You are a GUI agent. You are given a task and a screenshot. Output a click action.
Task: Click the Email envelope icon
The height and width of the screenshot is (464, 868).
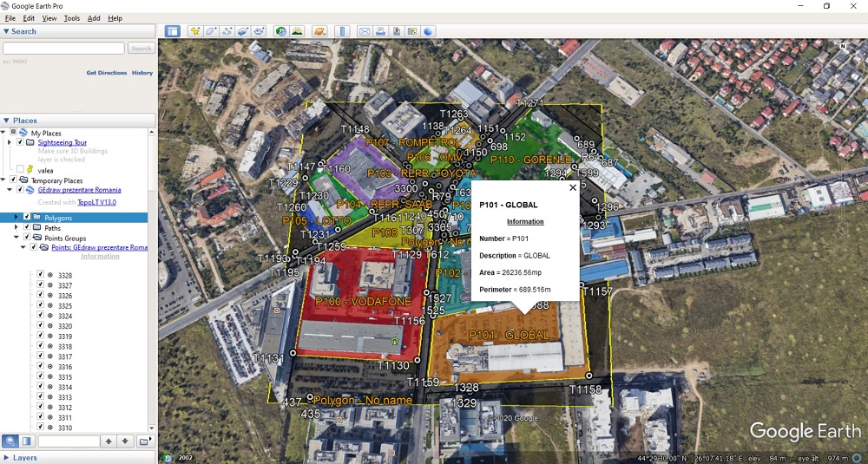click(365, 31)
